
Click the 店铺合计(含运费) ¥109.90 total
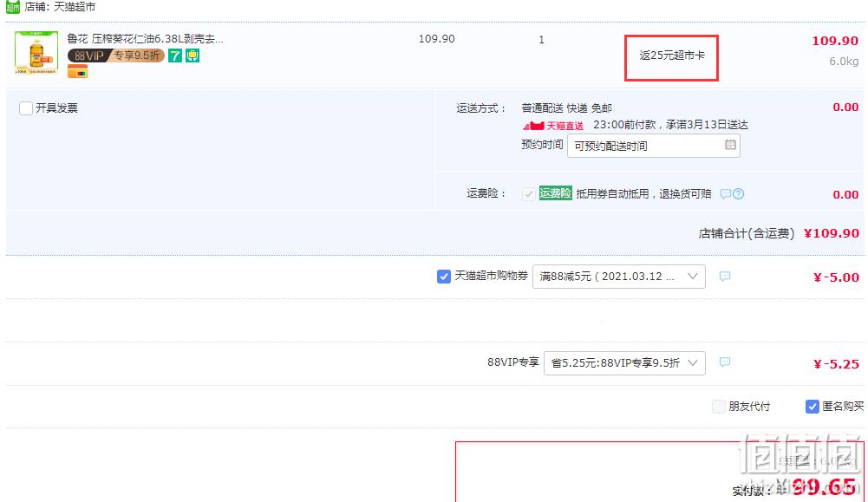tap(779, 233)
